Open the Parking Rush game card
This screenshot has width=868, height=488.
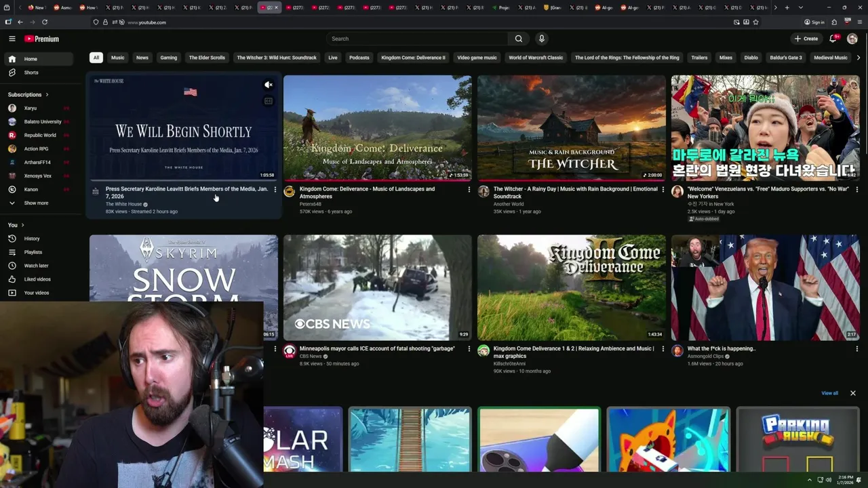pyautogui.click(x=797, y=439)
